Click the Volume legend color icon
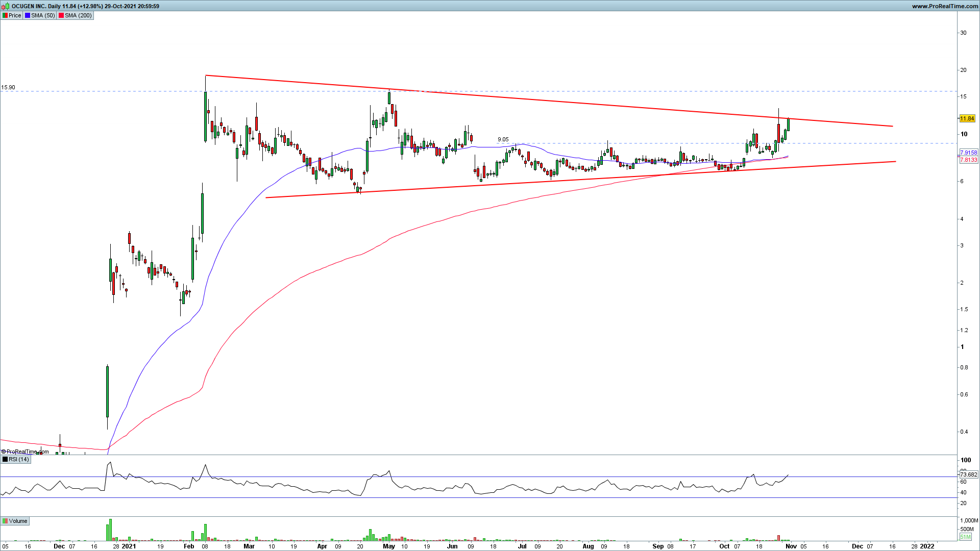 pos(5,521)
